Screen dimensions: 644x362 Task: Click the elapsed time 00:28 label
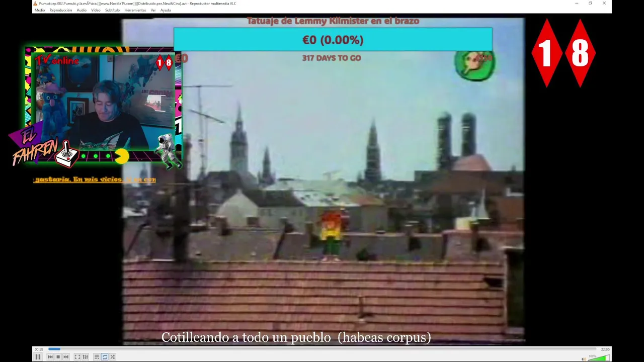(x=39, y=349)
